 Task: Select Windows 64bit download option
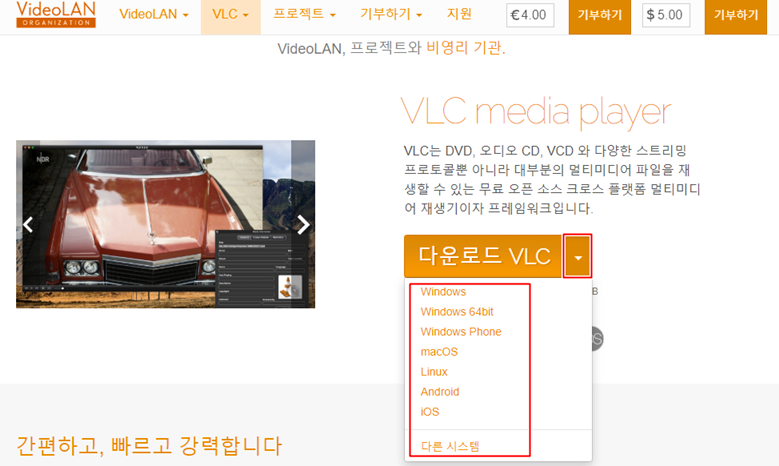[x=457, y=312]
